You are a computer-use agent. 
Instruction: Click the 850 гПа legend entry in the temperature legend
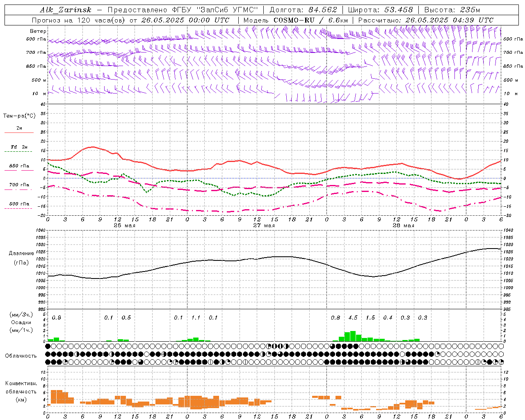click(x=19, y=166)
